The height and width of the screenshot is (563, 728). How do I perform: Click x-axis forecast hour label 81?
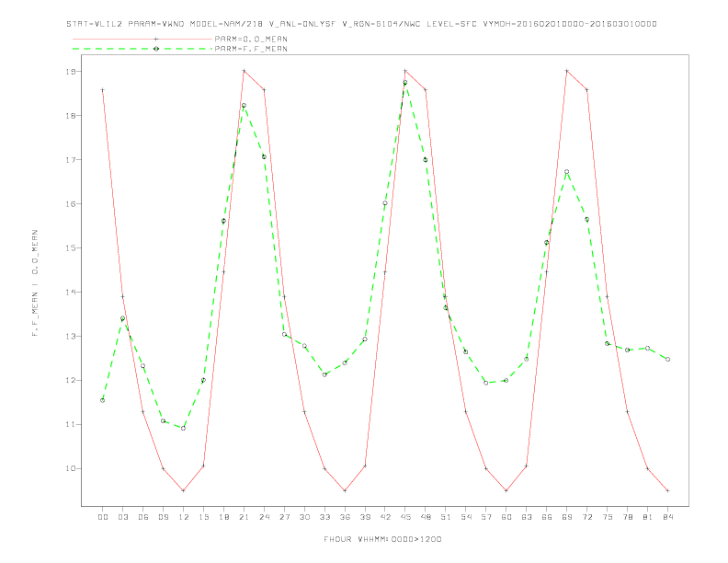648,517
